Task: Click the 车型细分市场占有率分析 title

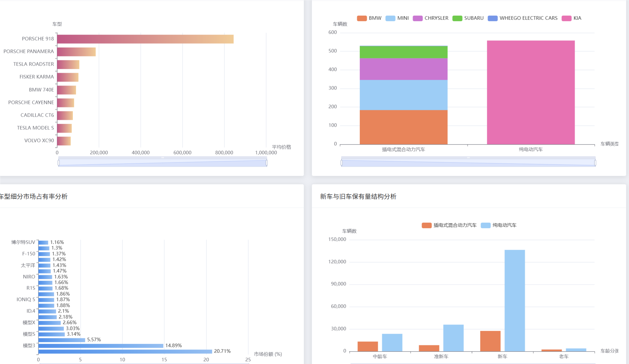Action: pos(33,196)
